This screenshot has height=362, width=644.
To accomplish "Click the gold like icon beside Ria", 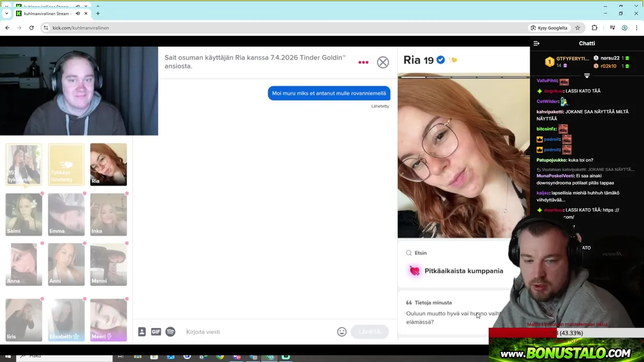I will [453, 60].
